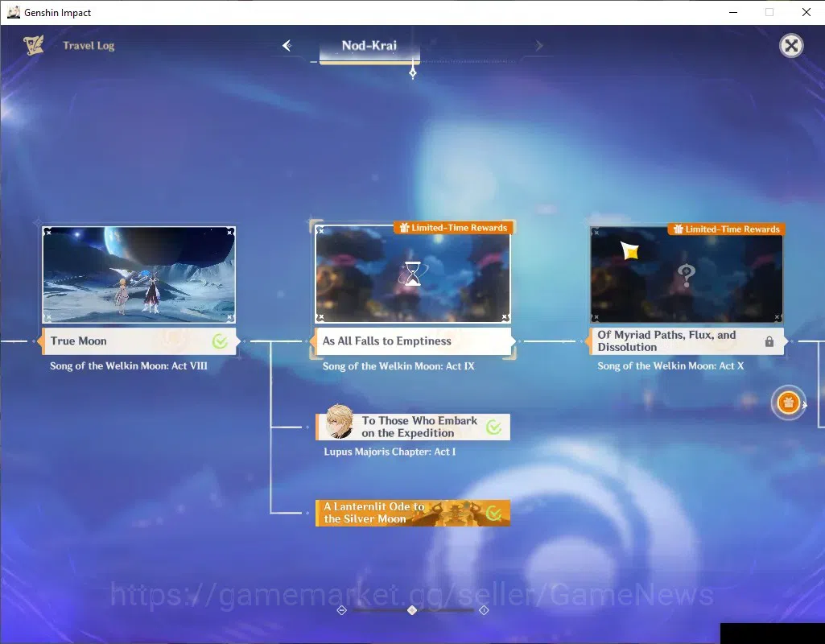Screen dimensions: 825x644
Task: Select the True Moon quest label
Action: [139, 341]
